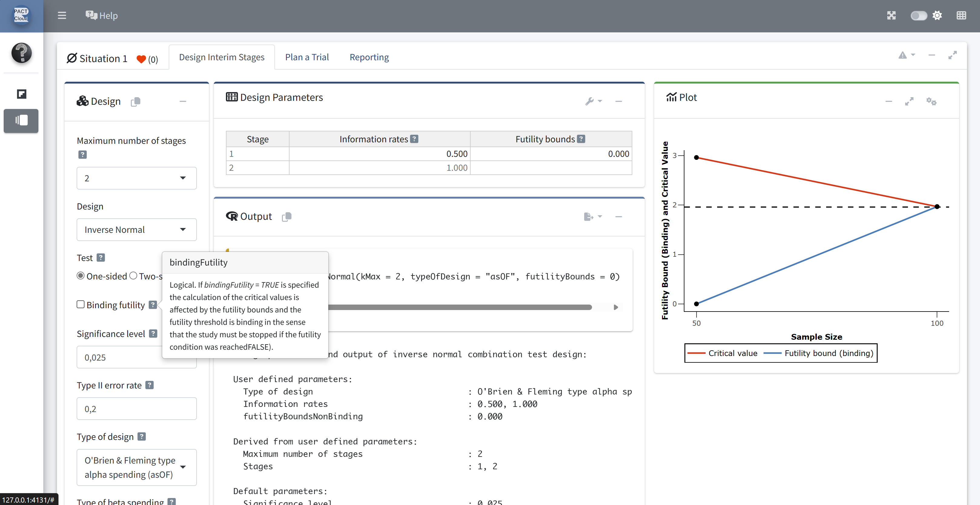Open the Maximum number of stages dropdown
The image size is (980, 505).
[136, 178]
